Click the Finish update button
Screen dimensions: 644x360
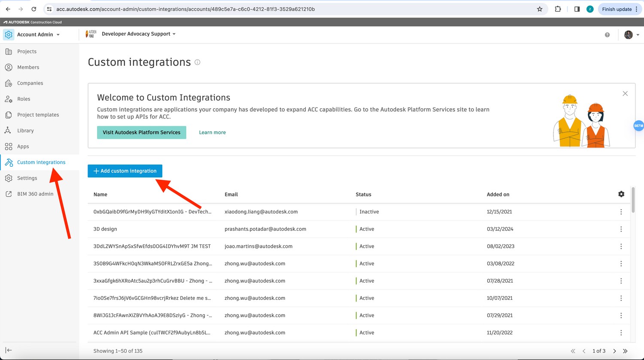click(620, 9)
